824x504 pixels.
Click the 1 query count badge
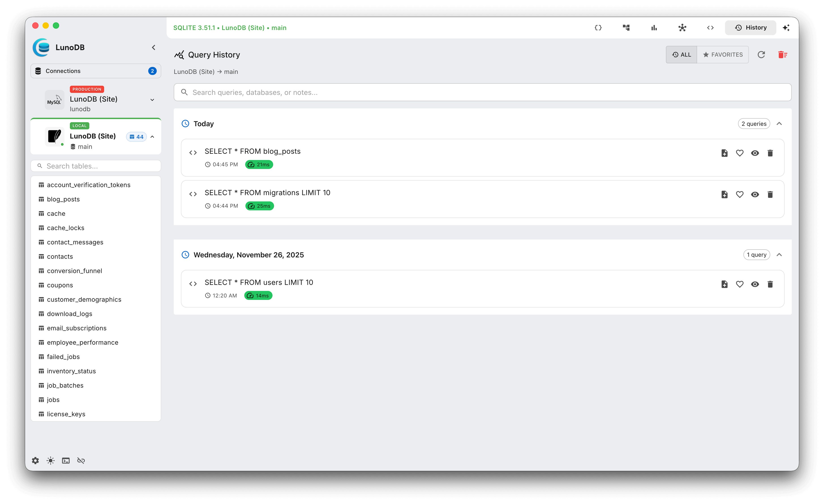[756, 255]
